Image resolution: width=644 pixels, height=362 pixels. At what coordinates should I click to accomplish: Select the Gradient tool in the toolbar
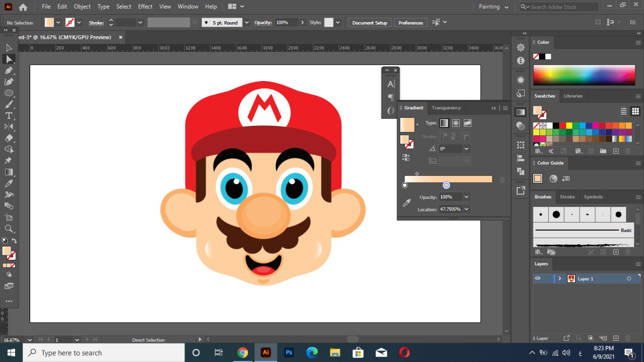9,172
